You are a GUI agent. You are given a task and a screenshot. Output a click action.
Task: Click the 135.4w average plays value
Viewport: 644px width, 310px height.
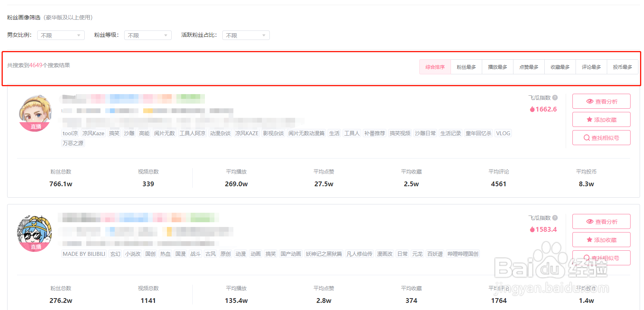(237, 301)
